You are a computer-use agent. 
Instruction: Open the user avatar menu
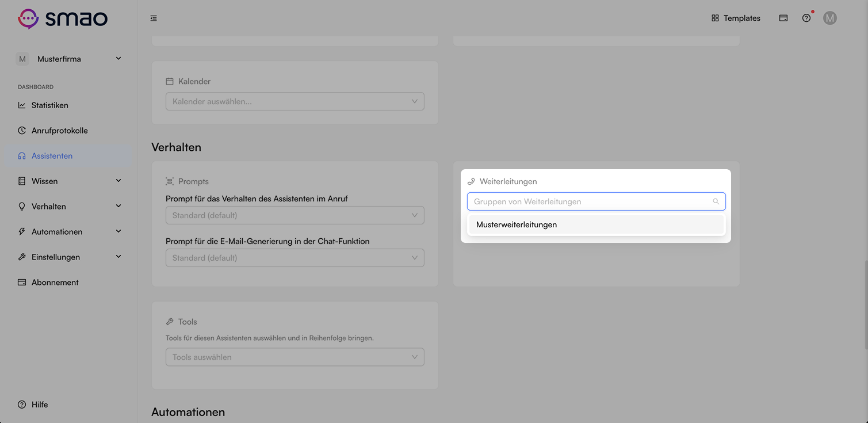[x=829, y=18]
